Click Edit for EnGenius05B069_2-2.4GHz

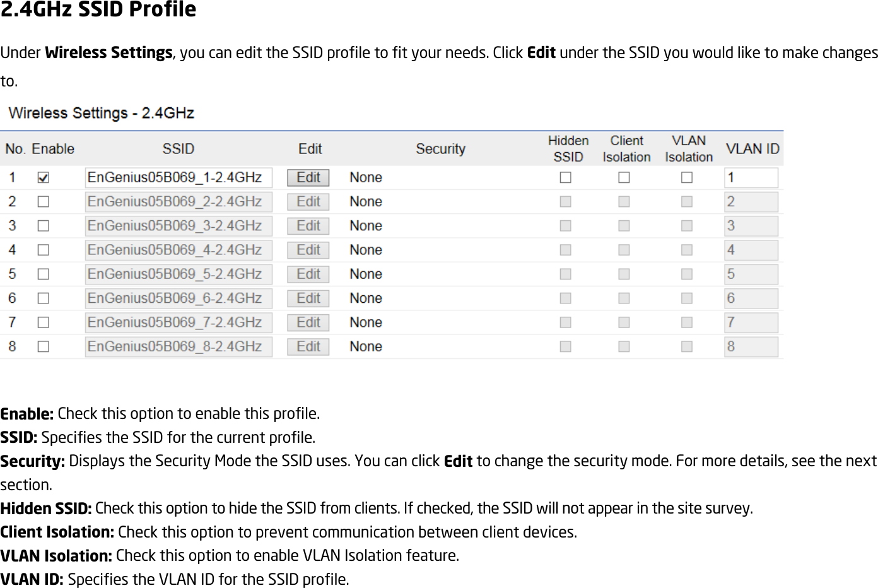(308, 202)
